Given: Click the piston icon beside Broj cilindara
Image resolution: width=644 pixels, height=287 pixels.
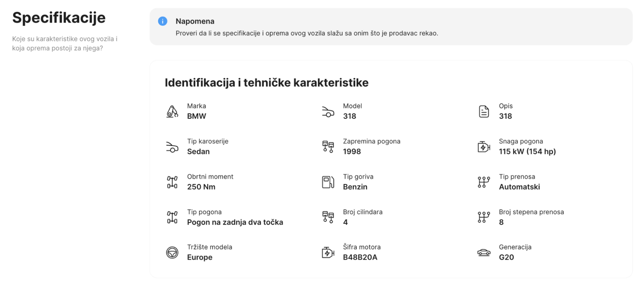Looking at the screenshot, I should pos(328,217).
